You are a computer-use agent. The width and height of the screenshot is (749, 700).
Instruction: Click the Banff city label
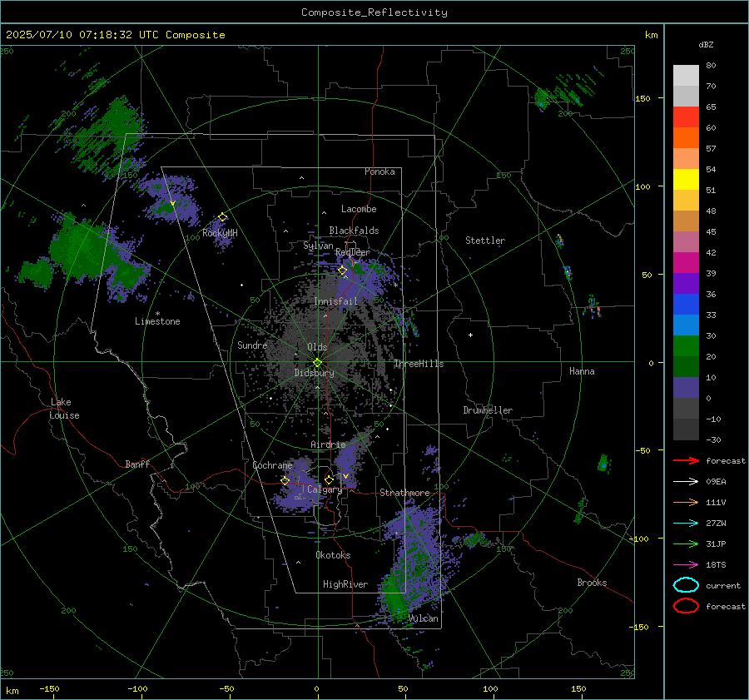(x=137, y=464)
